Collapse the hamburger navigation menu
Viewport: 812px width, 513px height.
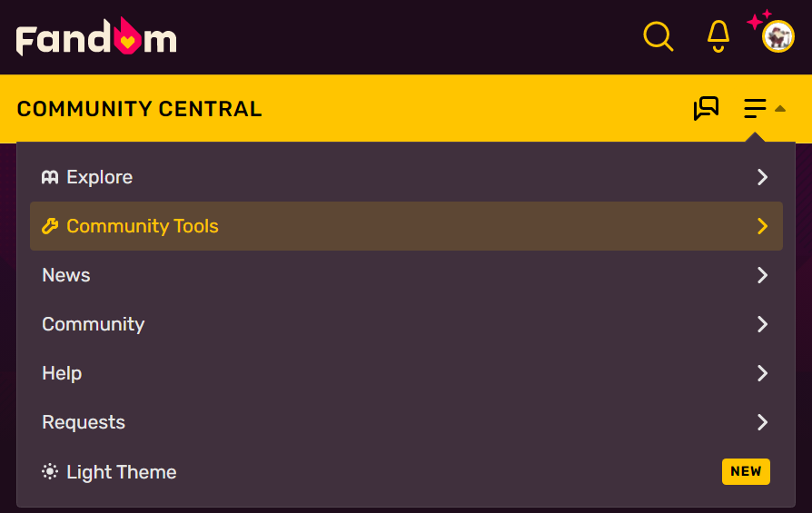[755, 109]
